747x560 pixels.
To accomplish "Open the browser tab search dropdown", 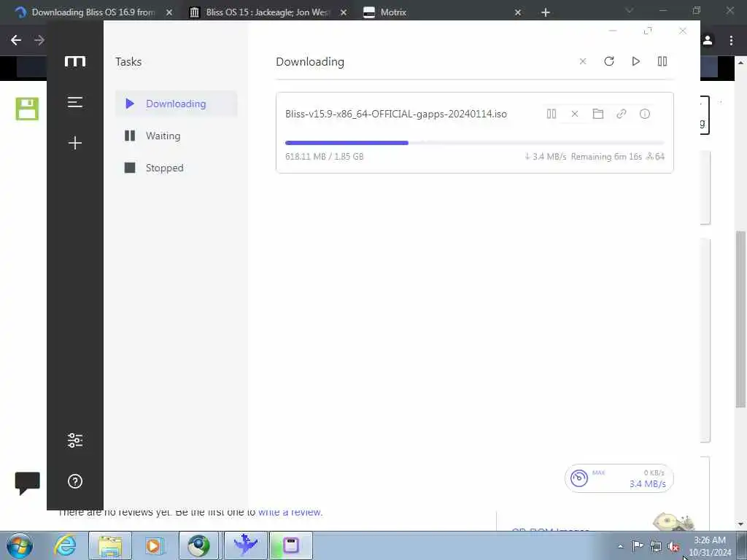I will point(630,10).
